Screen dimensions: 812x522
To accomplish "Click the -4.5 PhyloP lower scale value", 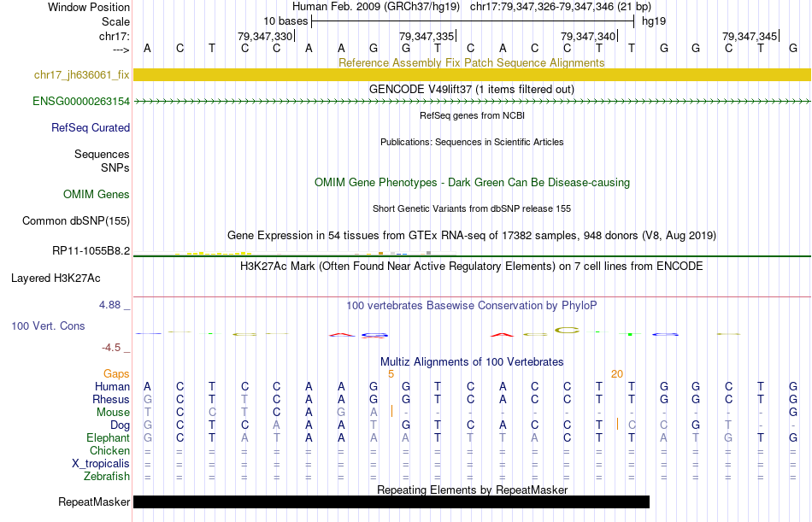I will tap(111, 348).
